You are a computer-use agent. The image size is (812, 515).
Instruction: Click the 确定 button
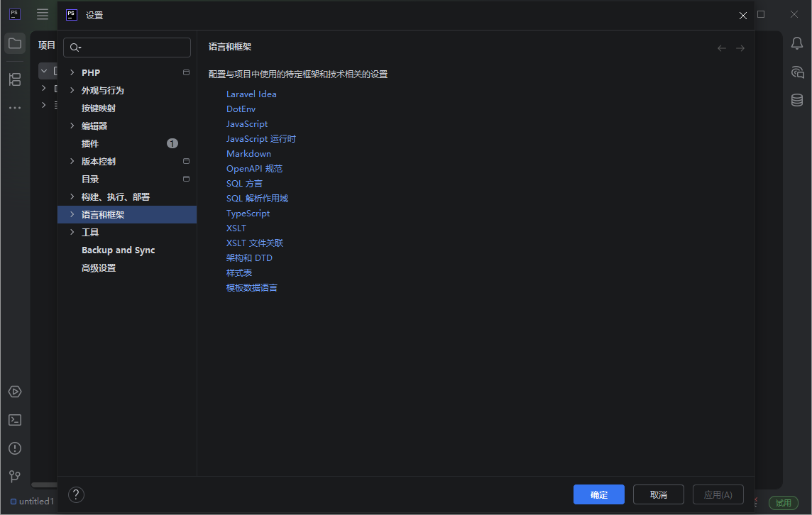pos(598,494)
